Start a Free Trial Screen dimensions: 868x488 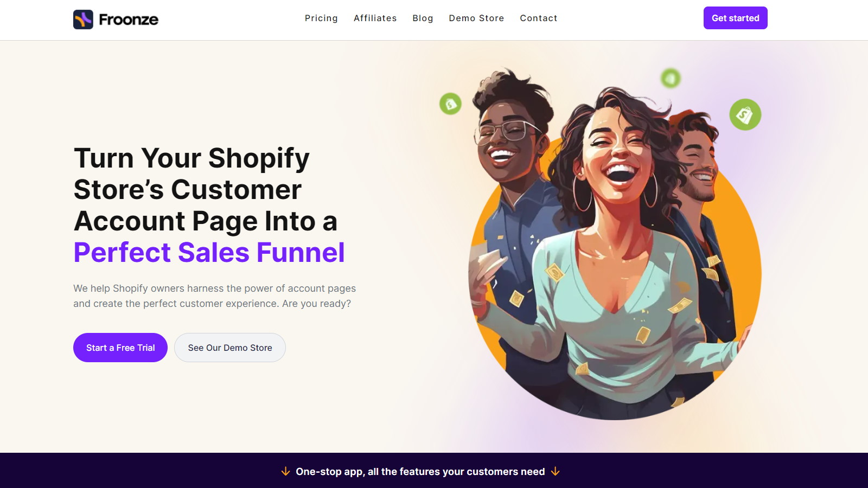tap(120, 348)
